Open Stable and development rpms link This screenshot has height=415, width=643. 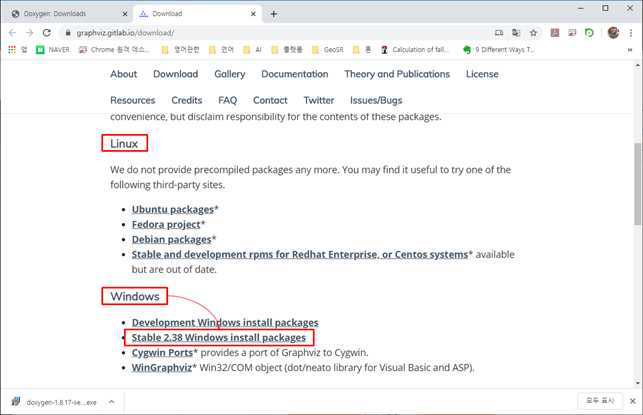(x=299, y=255)
